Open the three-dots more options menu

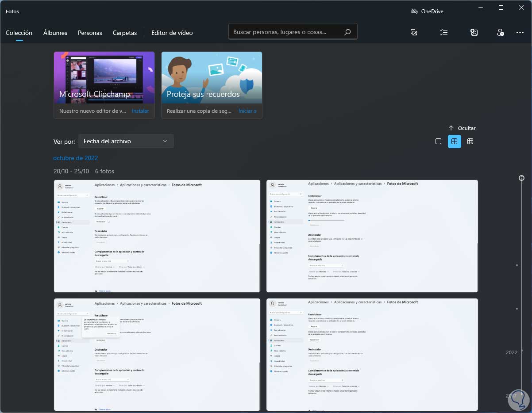click(x=520, y=33)
